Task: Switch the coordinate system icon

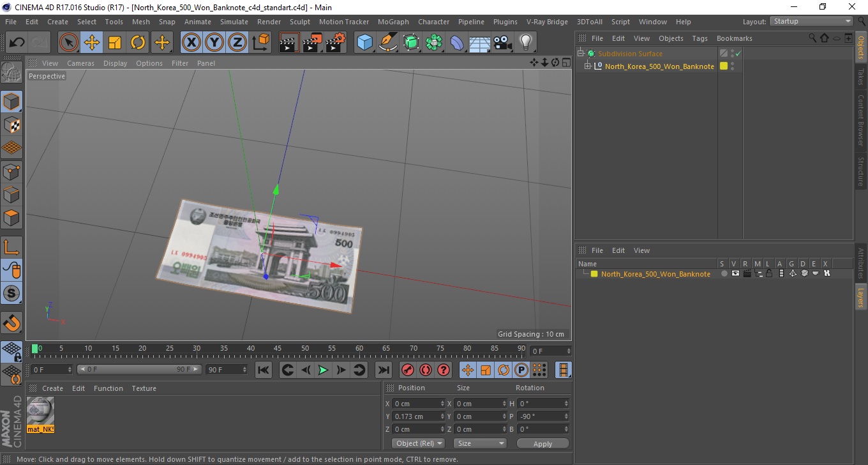Action: click(x=260, y=43)
